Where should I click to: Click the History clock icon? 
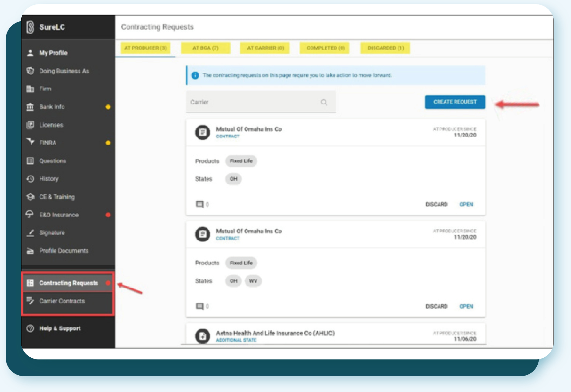click(x=30, y=179)
